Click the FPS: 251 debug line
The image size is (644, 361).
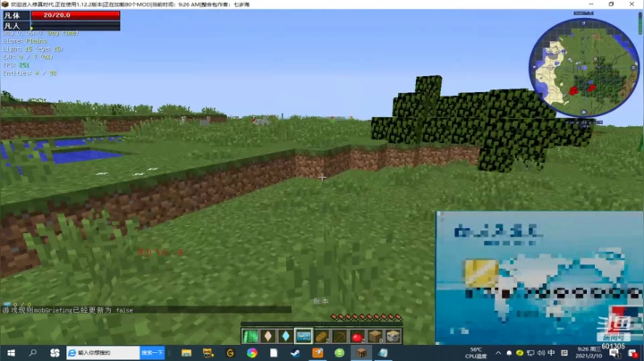tap(16, 65)
